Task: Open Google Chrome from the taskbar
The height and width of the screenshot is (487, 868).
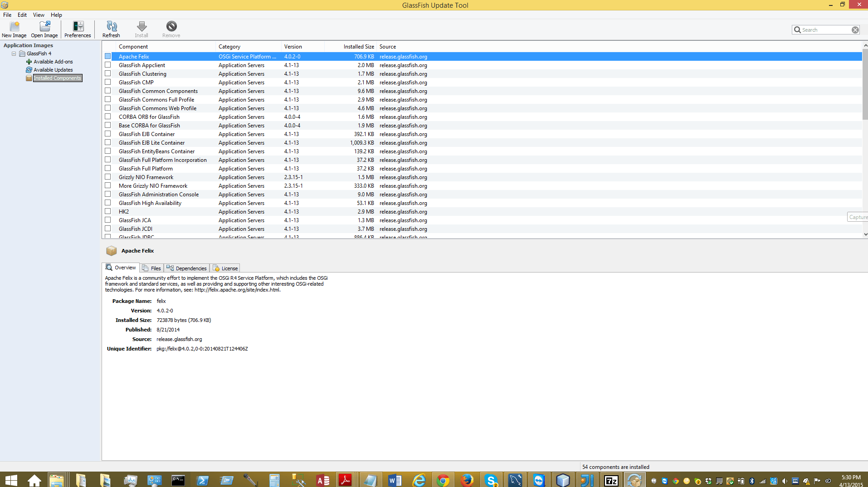Action: click(x=443, y=480)
